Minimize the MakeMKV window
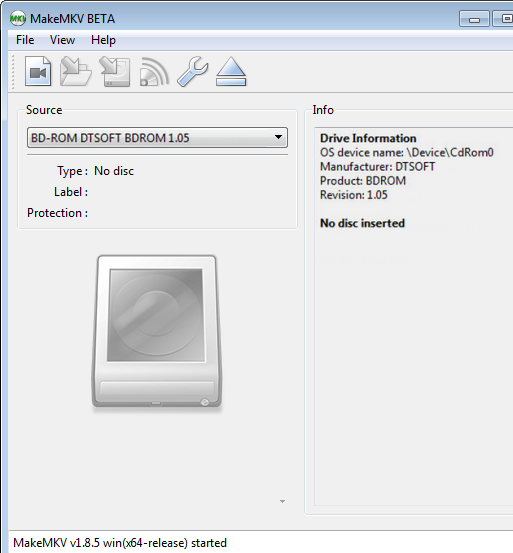Screen dimensions: 513x553 coord(474,19)
